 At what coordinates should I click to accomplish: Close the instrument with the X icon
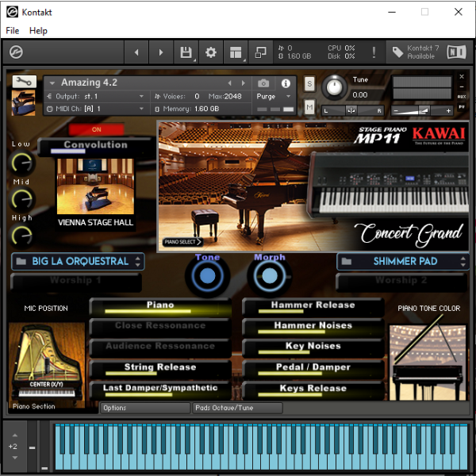click(x=462, y=76)
